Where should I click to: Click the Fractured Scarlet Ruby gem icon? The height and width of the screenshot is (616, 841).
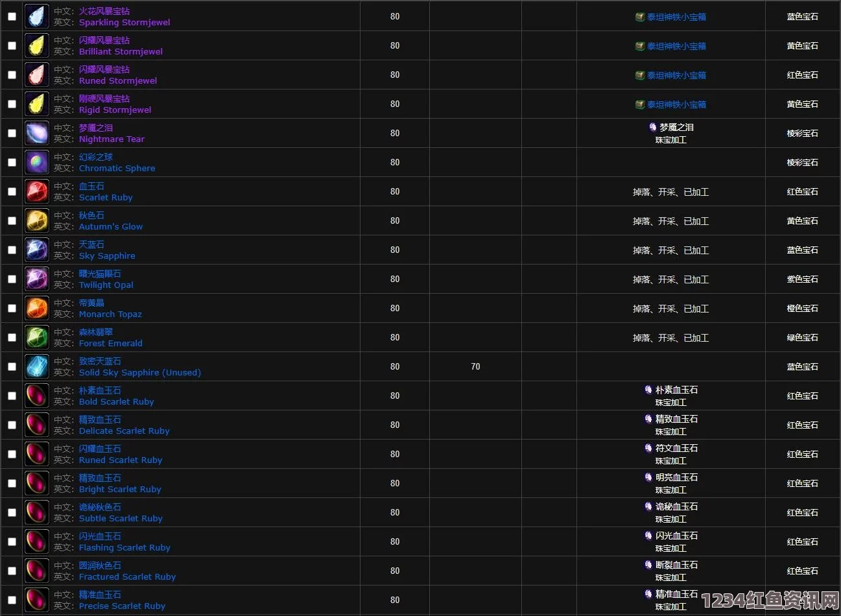coord(37,571)
